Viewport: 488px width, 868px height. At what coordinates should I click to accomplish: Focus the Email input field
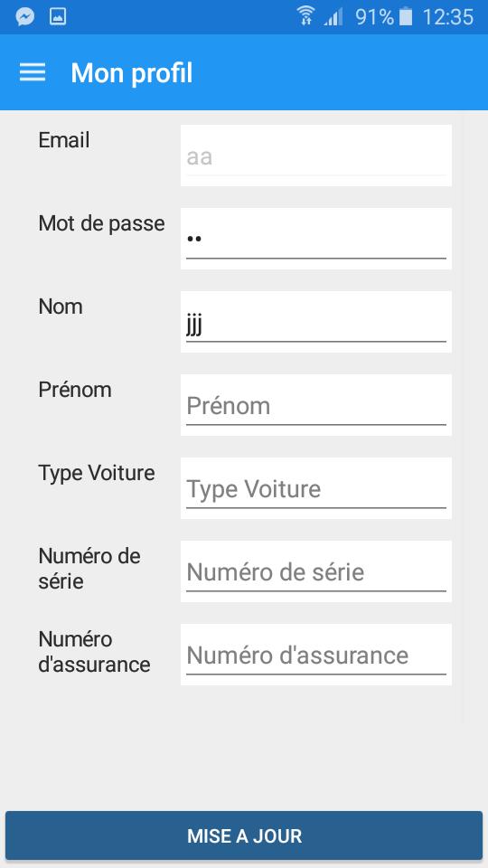pyautogui.click(x=316, y=156)
